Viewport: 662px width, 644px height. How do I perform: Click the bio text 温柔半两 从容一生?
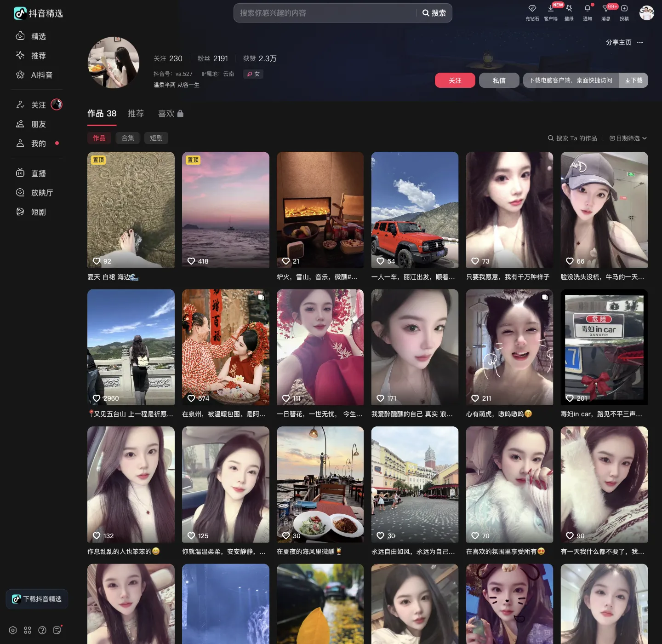coord(177,85)
